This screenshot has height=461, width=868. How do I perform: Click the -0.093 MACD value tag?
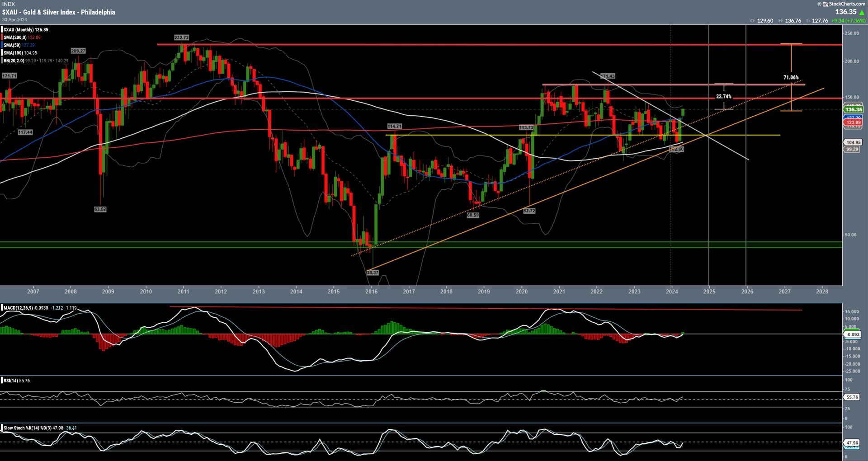click(853, 334)
